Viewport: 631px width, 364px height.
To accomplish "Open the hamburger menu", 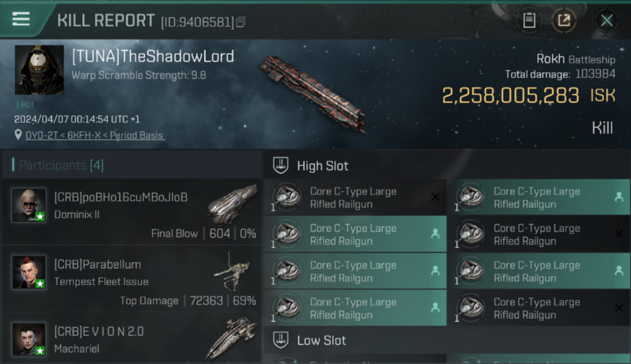I will click(21, 18).
